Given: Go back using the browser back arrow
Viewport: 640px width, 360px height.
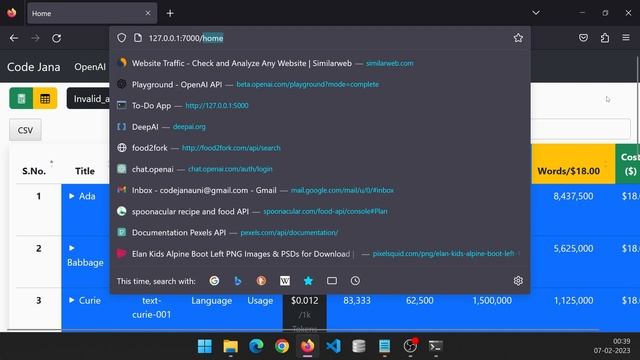Looking at the screenshot, I should [14, 38].
